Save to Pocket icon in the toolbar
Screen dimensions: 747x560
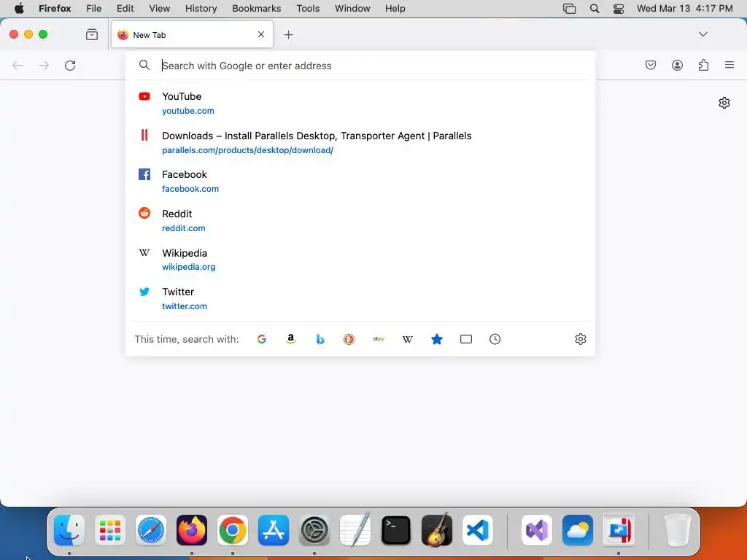(x=651, y=65)
